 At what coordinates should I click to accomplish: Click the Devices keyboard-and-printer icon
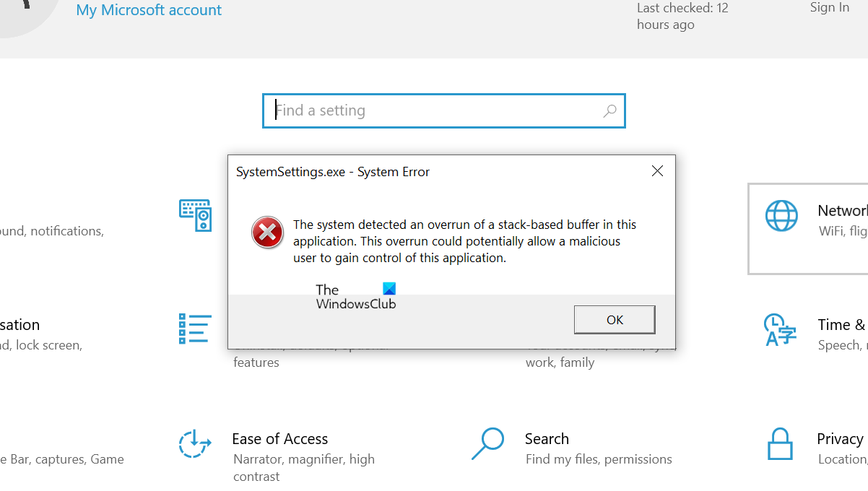click(x=194, y=214)
